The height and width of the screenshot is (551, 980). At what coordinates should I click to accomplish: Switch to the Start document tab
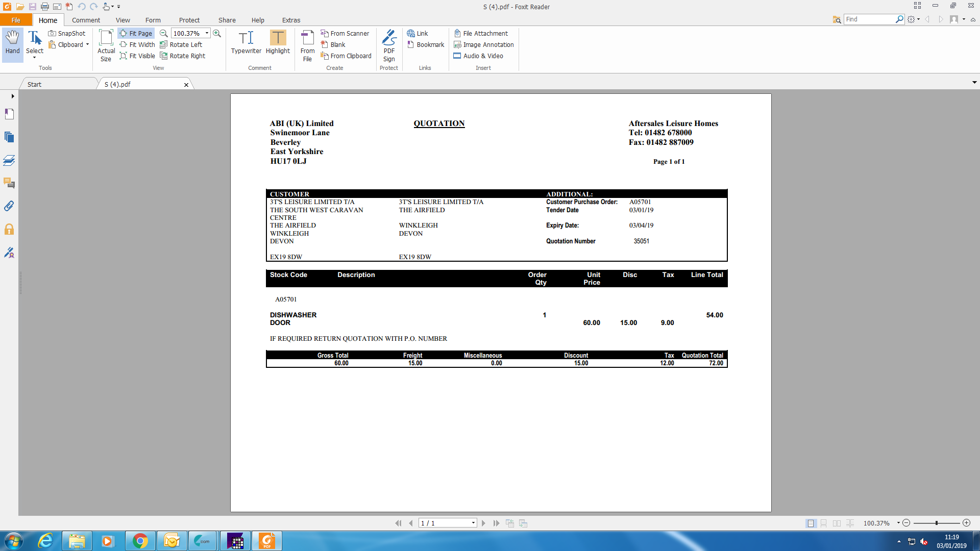point(35,84)
